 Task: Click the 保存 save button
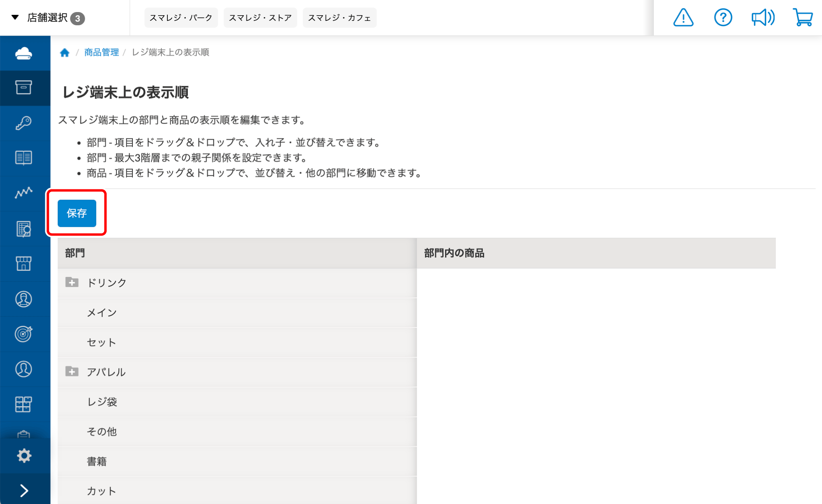pyautogui.click(x=77, y=213)
